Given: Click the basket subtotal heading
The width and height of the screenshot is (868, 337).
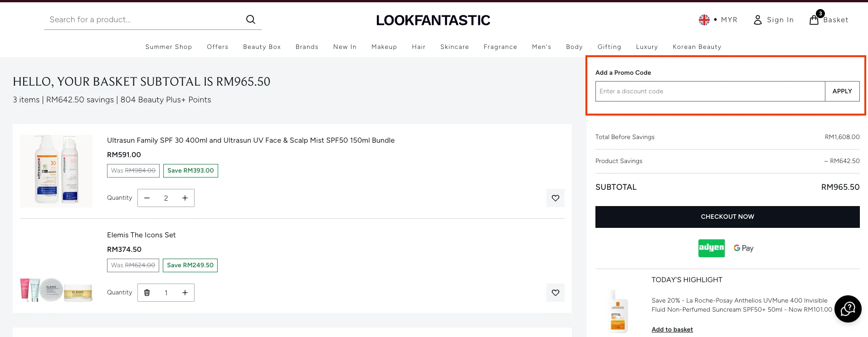Looking at the screenshot, I should pyautogui.click(x=141, y=82).
